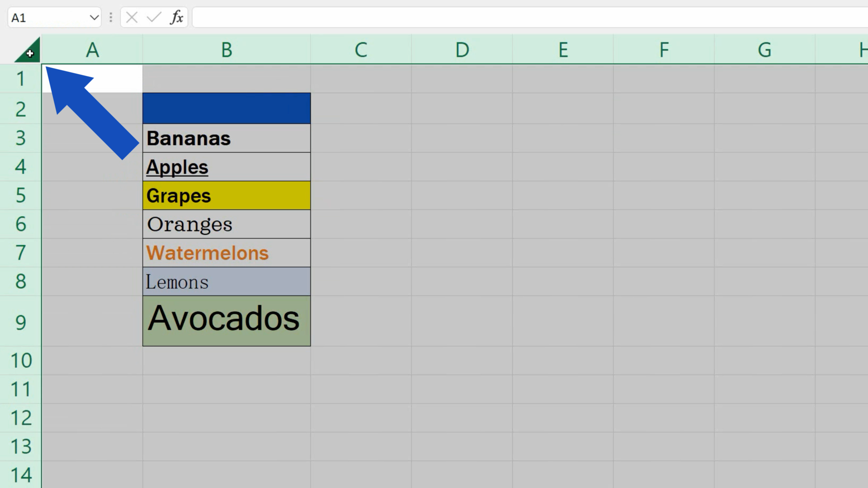Open the Name Box dropdown arrow

94,17
